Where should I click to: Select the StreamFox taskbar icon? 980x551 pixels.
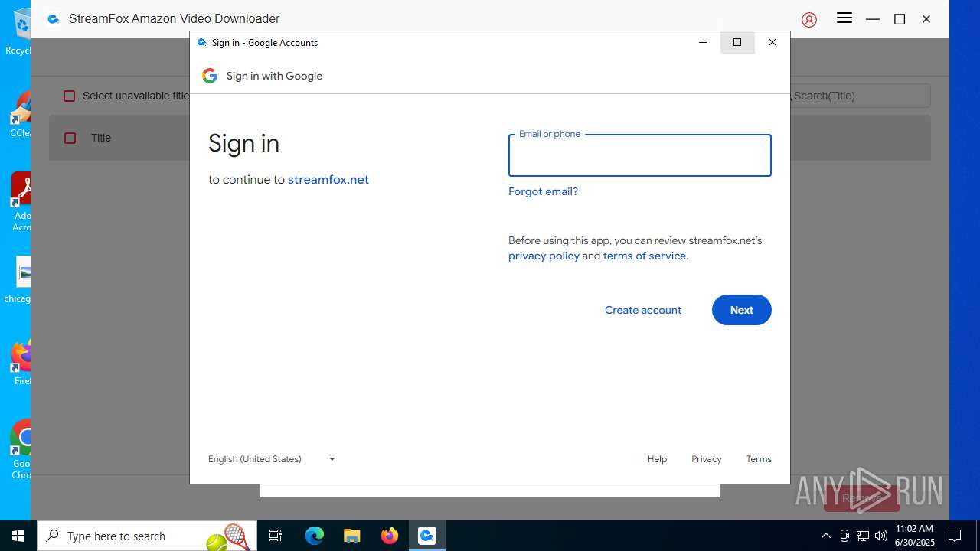(x=426, y=536)
